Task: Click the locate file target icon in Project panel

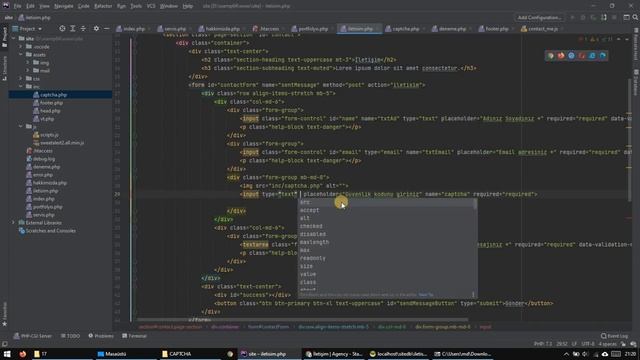Action: [62, 29]
